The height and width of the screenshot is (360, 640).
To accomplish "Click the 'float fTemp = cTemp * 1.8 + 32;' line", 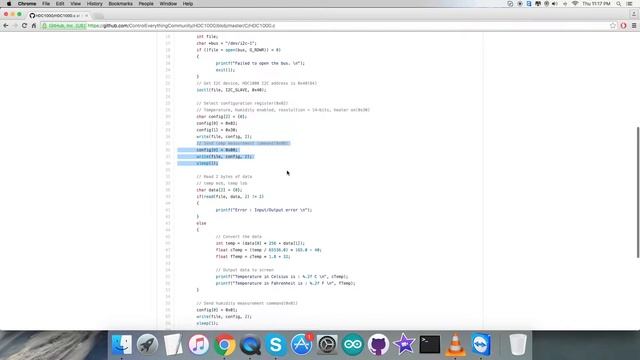I will tap(253, 257).
